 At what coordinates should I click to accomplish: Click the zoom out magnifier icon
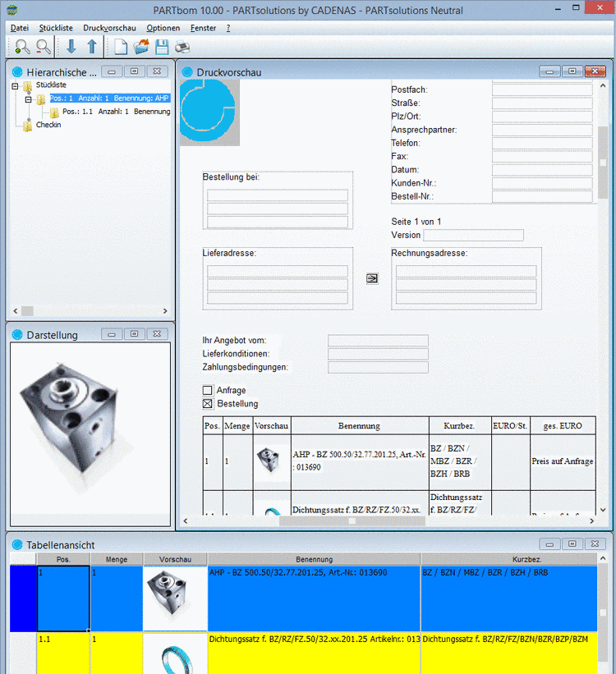(x=43, y=47)
